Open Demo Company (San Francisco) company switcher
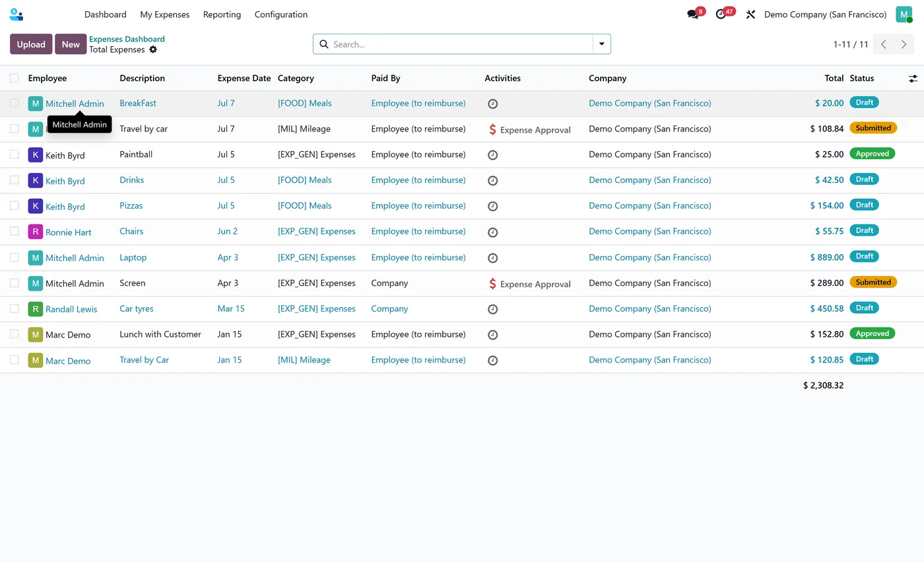924x562 pixels. pyautogui.click(x=825, y=15)
